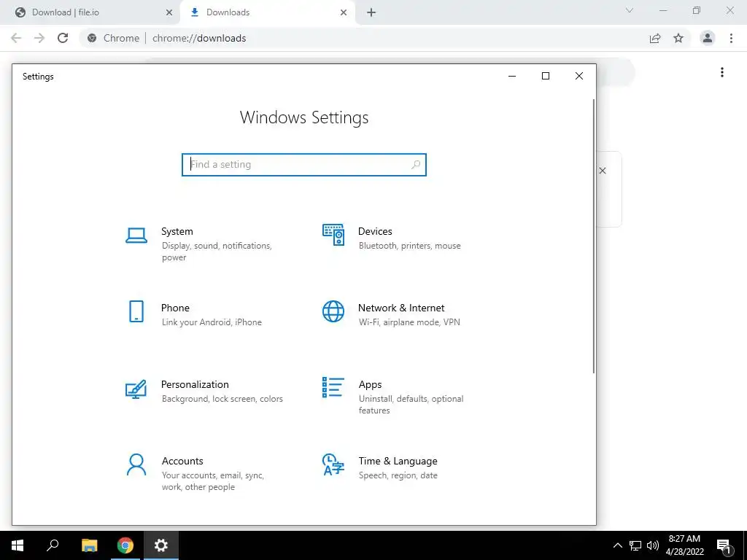Viewport: 747px width, 560px height.
Task: Switch to the Downloads Chrome tab
Action: pos(267,12)
